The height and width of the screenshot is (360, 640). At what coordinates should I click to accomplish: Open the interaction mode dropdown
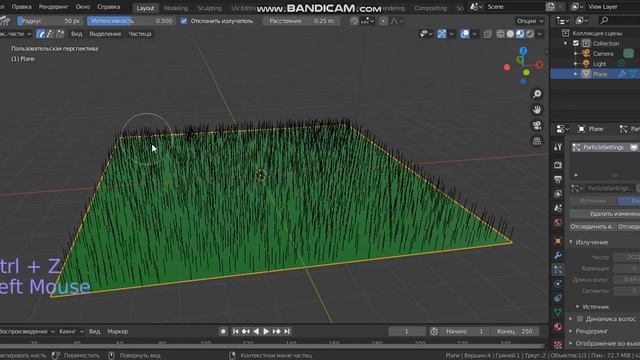(16, 34)
